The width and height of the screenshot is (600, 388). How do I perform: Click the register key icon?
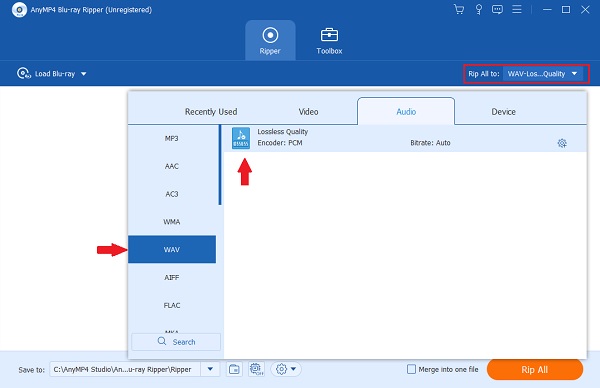tap(478, 9)
